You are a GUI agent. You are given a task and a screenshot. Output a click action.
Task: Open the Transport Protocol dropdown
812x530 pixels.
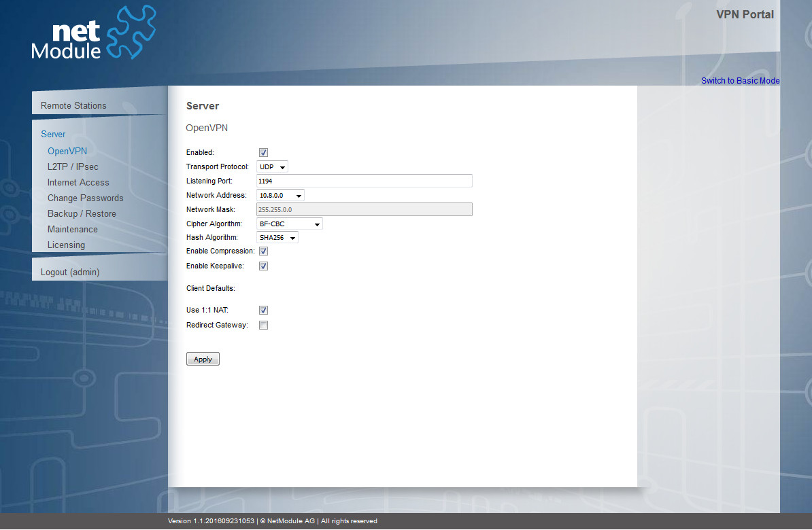click(273, 167)
